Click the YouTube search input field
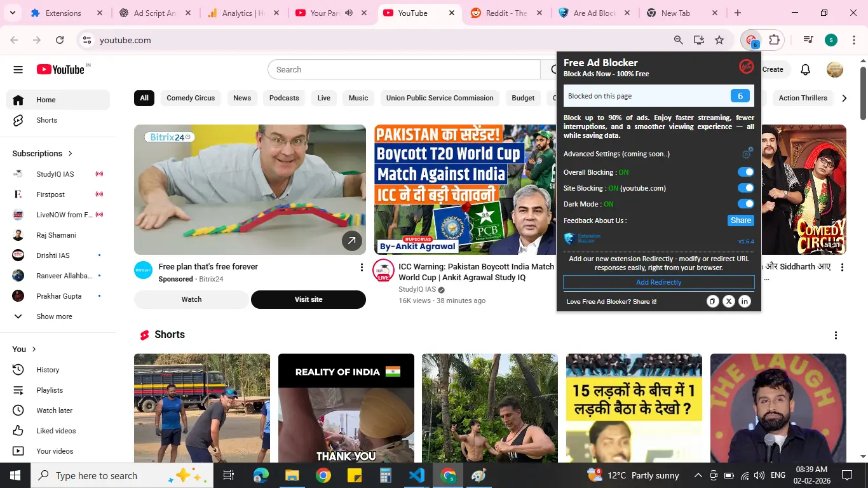 pos(404,70)
